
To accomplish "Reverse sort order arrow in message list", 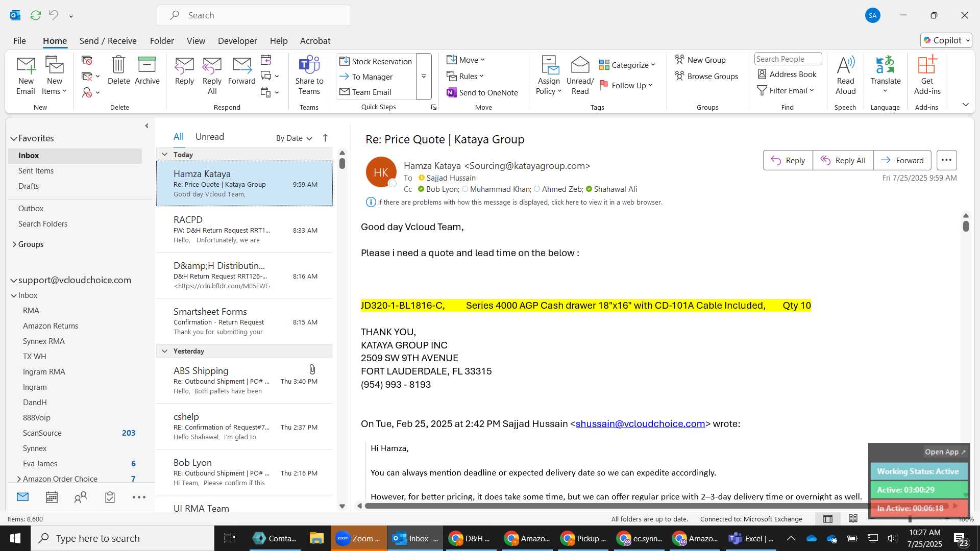I will pos(325,138).
